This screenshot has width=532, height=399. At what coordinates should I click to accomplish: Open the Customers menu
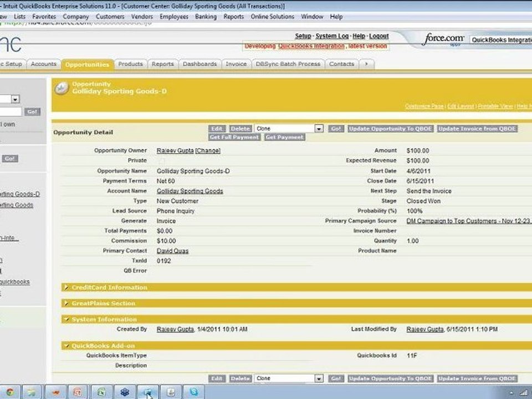coord(110,17)
